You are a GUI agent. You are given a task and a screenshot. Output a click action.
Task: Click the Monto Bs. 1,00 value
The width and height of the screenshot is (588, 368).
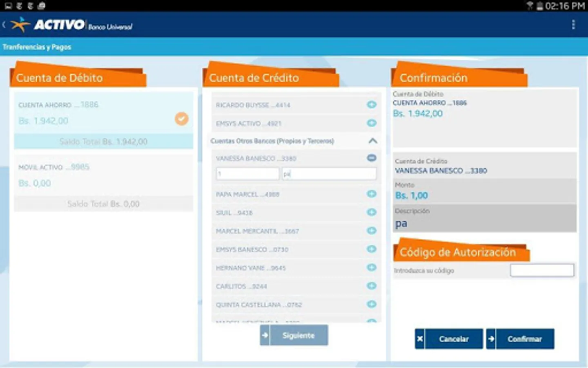(412, 195)
